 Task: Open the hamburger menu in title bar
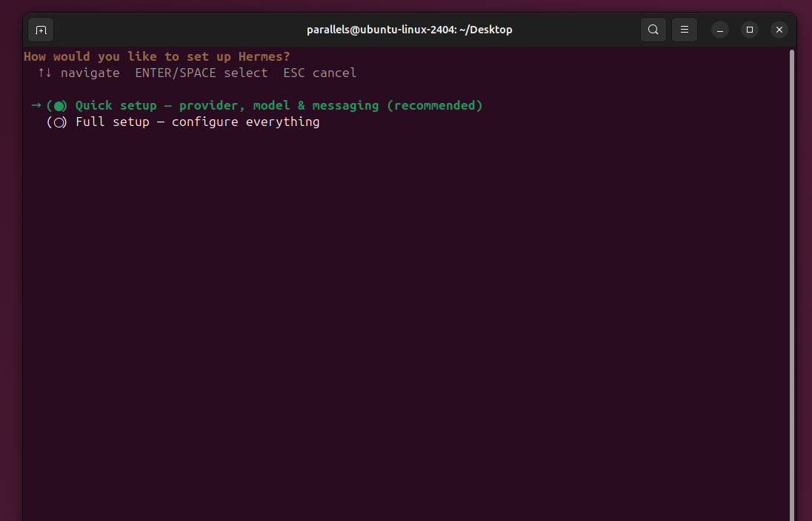point(684,30)
